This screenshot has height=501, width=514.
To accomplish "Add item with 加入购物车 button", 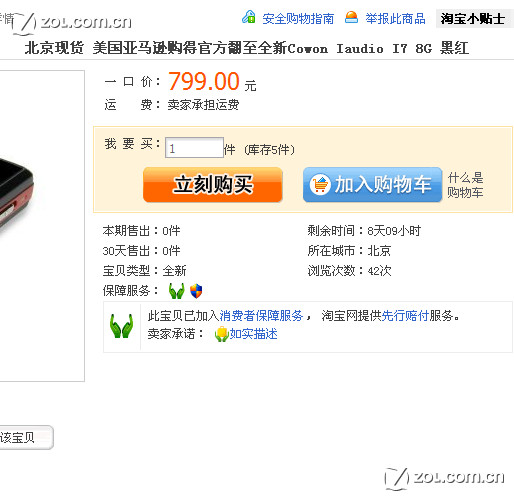I will [x=372, y=184].
